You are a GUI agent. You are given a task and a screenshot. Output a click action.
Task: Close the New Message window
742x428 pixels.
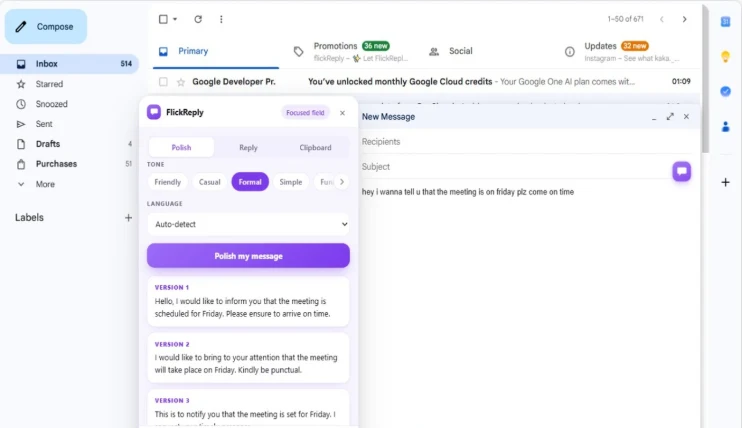686,116
